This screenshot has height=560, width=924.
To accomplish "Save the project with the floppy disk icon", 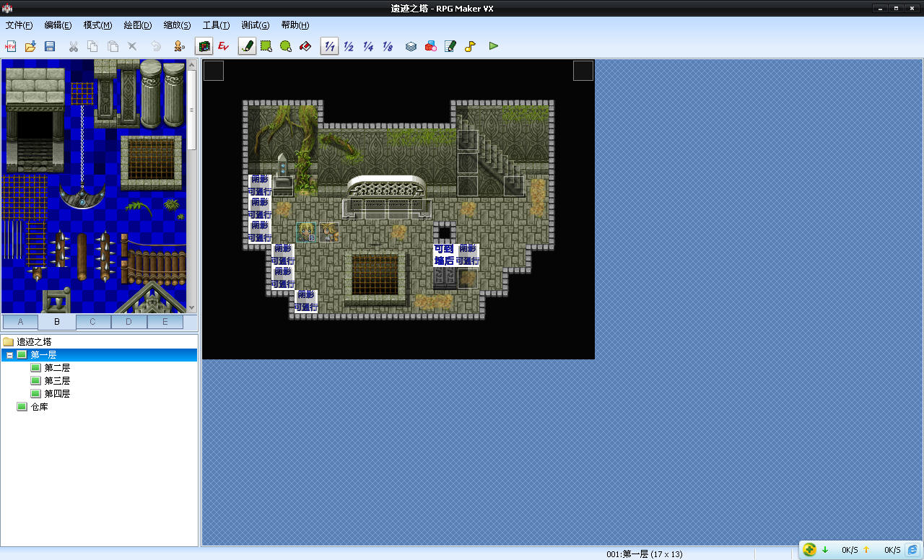I will (x=50, y=46).
